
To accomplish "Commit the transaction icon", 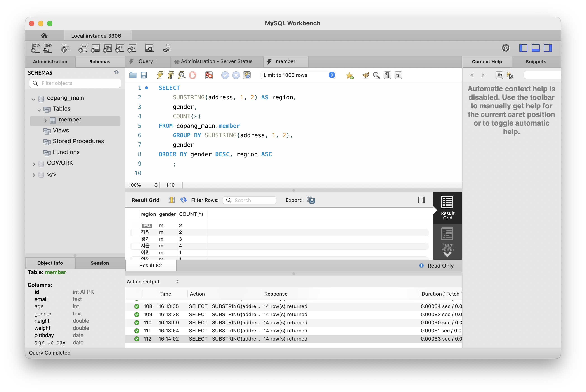I will click(225, 75).
